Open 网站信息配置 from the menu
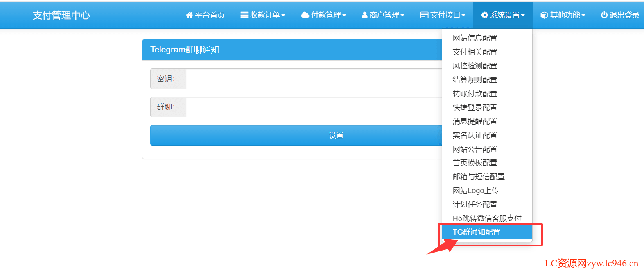644x271 pixels. [x=475, y=38]
